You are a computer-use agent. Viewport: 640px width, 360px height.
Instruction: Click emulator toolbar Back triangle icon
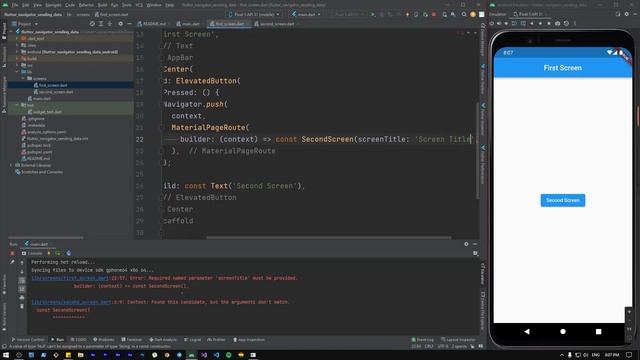531,24
